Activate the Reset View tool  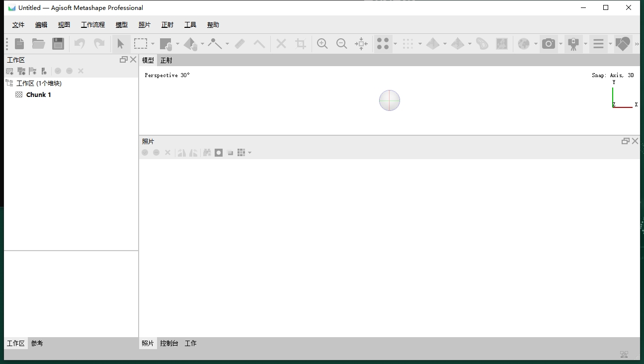[x=361, y=43]
